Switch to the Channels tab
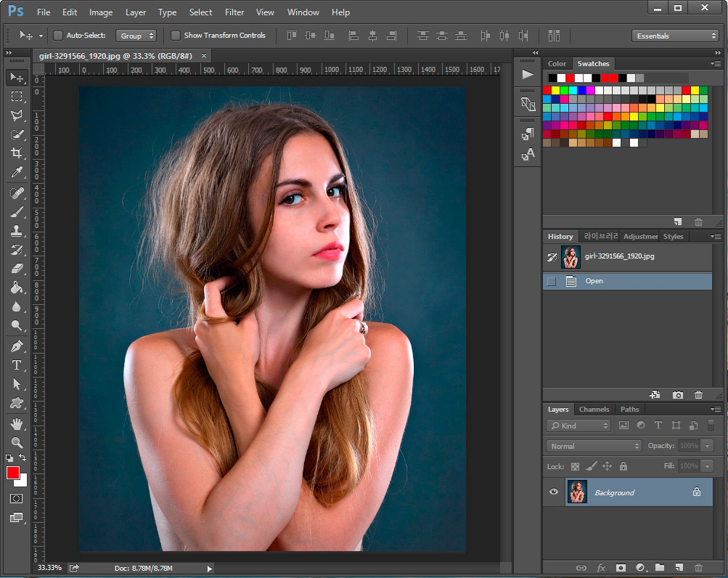This screenshot has width=728, height=578. click(594, 410)
